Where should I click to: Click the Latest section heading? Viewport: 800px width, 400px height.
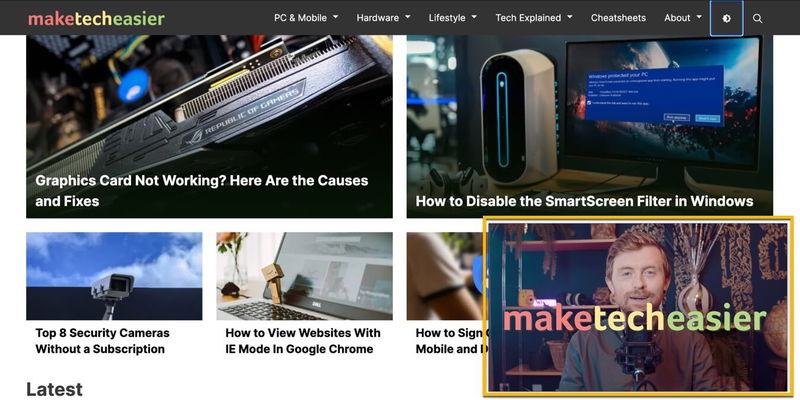pos(54,389)
